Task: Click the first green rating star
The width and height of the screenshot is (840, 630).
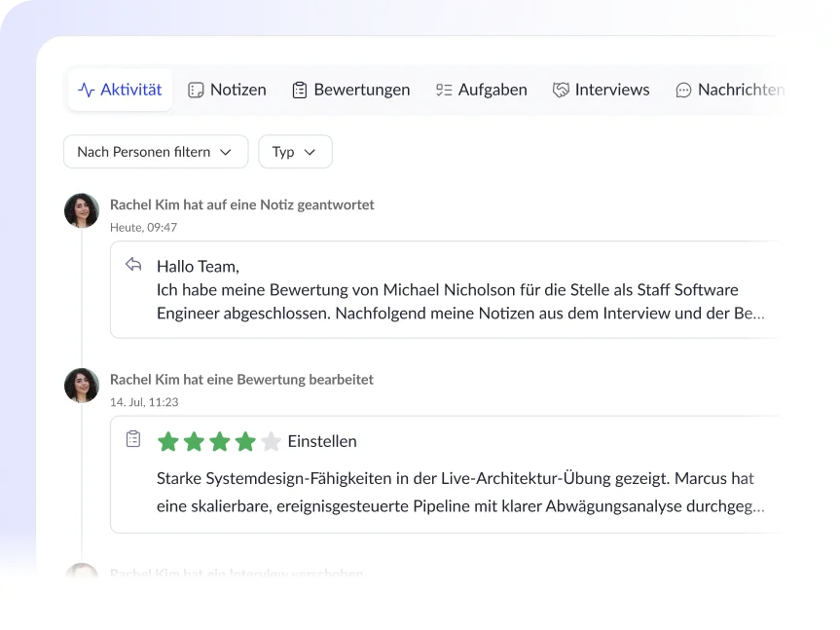Action: tap(168, 442)
